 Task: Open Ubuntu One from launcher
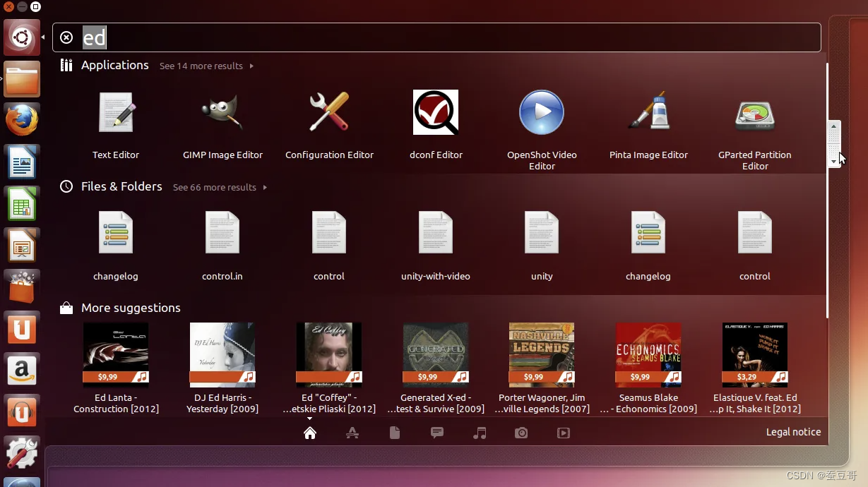click(x=22, y=329)
